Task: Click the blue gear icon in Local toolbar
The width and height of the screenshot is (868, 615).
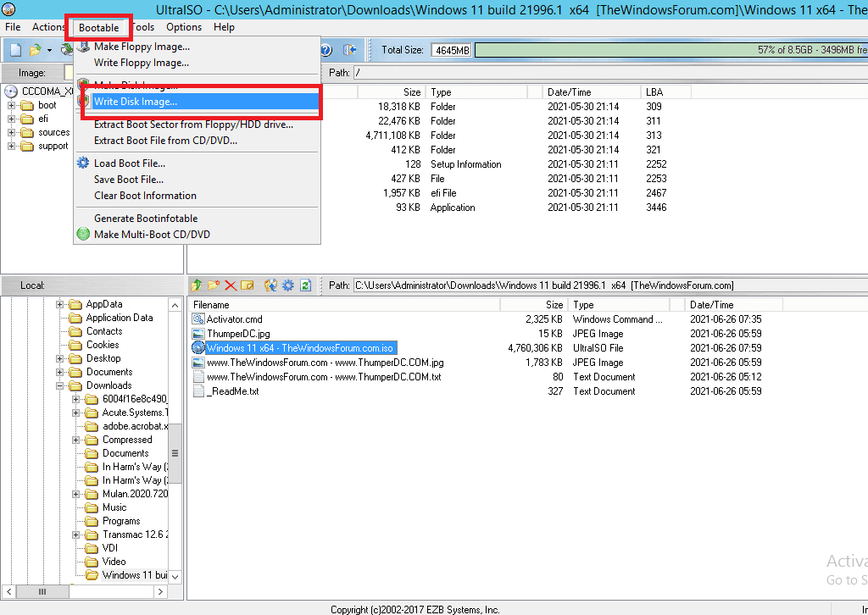Action: (288, 285)
